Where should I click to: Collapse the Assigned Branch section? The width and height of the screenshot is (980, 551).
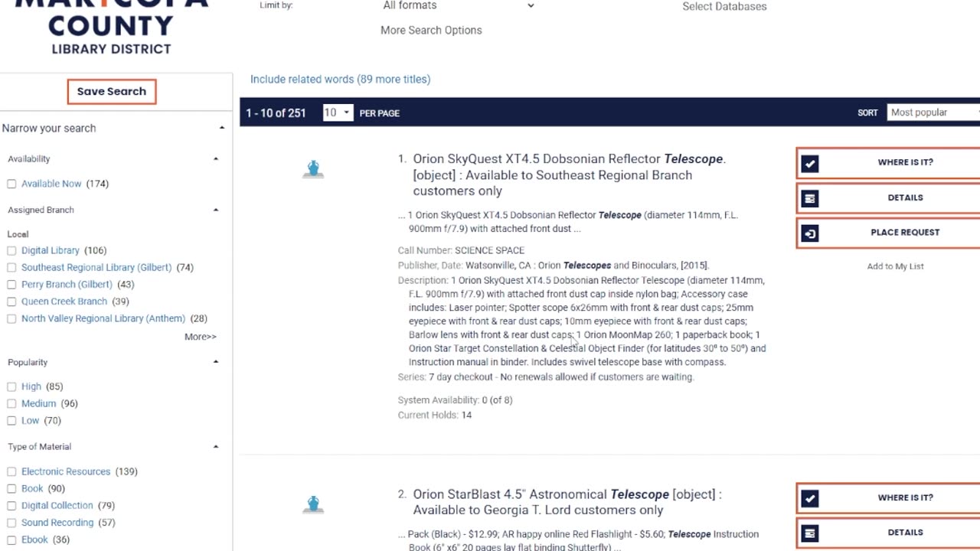point(216,210)
